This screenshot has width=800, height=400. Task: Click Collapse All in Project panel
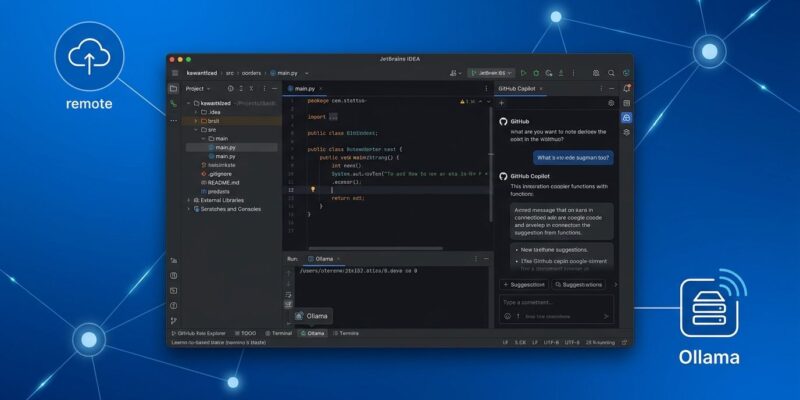tap(252, 88)
